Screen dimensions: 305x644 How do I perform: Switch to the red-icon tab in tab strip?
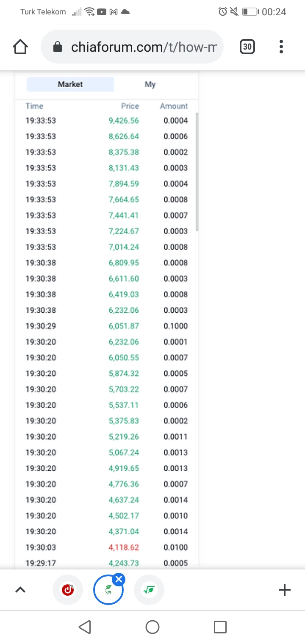pos(68,589)
